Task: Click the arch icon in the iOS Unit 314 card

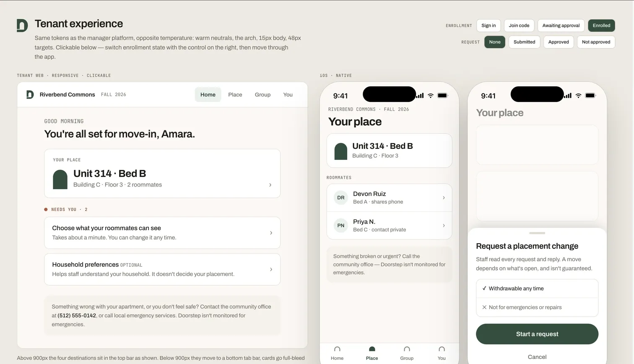Action: (341, 151)
